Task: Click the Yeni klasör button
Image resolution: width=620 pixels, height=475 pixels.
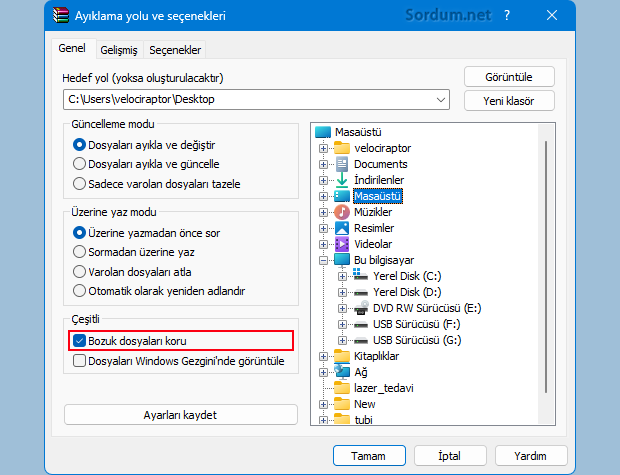Action: point(509,101)
